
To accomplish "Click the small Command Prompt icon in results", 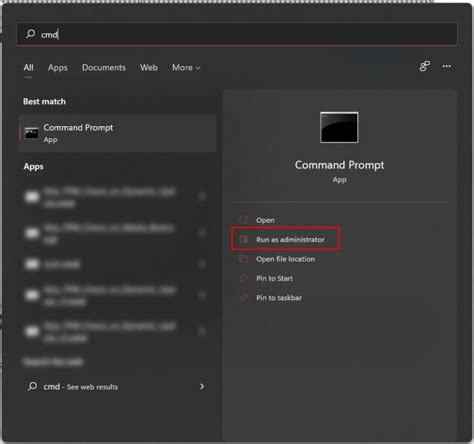I will pyautogui.click(x=32, y=133).
